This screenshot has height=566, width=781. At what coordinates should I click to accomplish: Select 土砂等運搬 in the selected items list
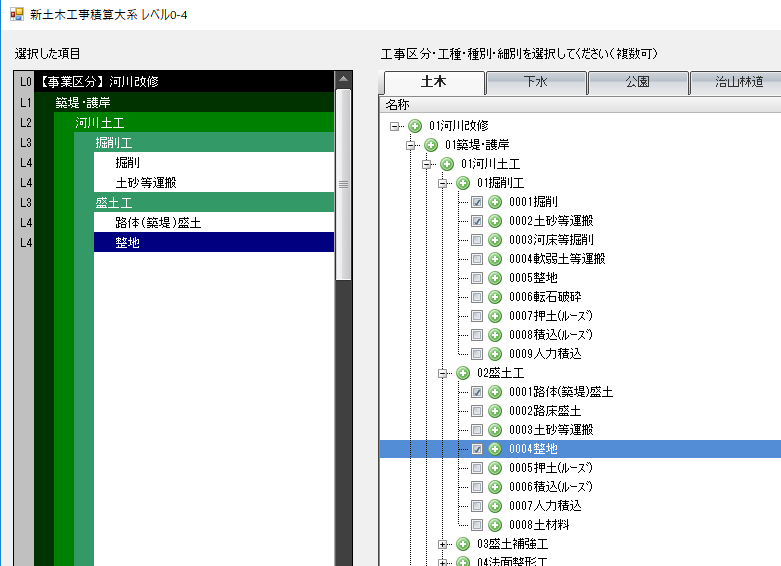point(147,182)
